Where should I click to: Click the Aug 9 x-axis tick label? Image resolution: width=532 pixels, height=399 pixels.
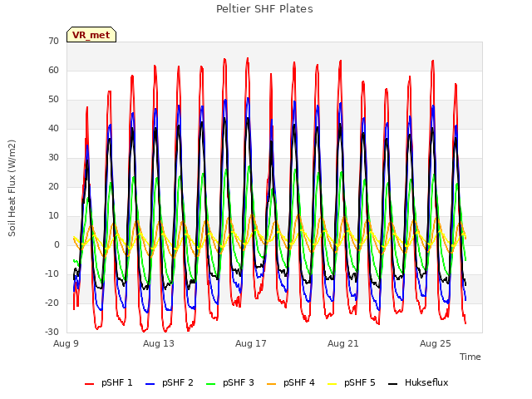[x=66, y=343]
